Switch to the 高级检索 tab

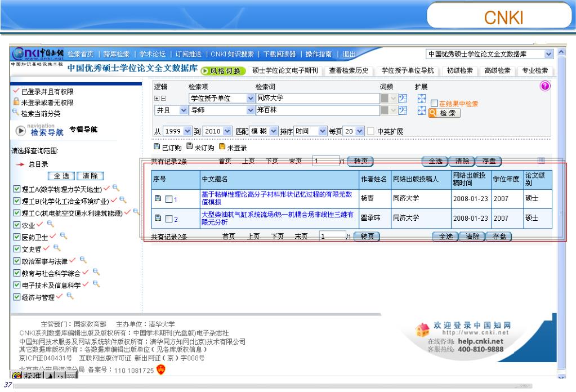click(x=497, y=70)
